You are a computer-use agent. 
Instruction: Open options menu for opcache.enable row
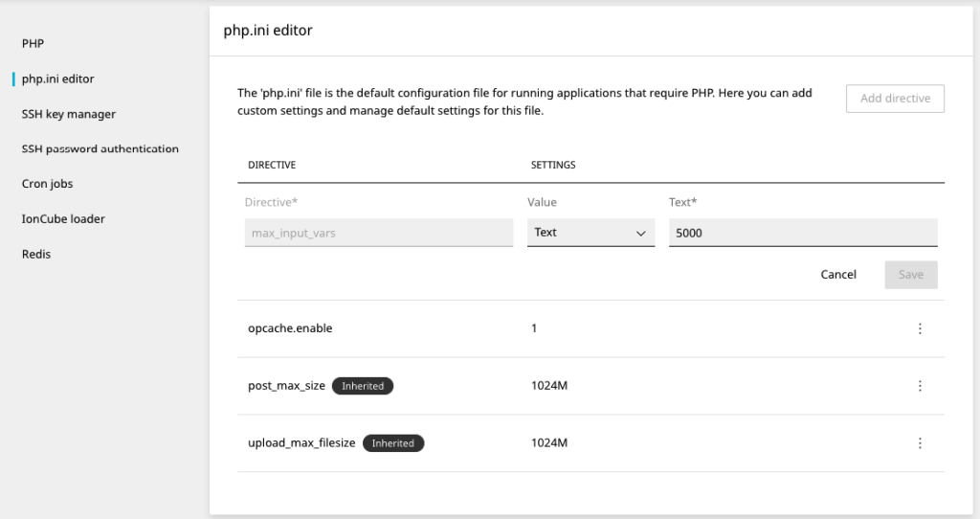pos(920,328)
